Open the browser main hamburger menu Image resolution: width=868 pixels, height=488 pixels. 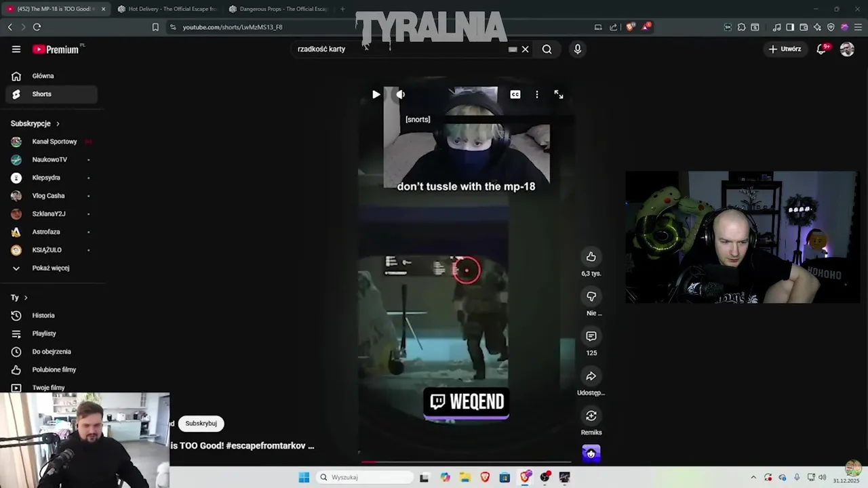857,27
